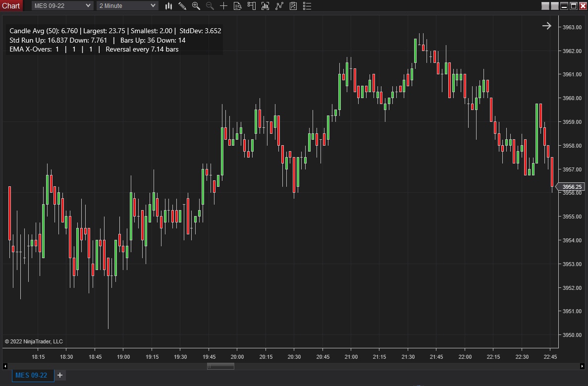Click the EMA X-Overs label
Screen dimensions: 588x386
click(x=30, y=50)
